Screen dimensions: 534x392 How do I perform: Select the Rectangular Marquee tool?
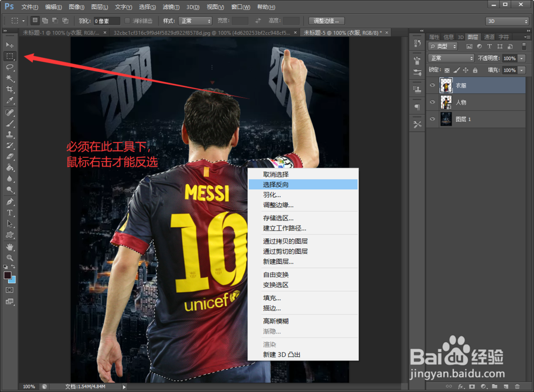coord(10,56)
